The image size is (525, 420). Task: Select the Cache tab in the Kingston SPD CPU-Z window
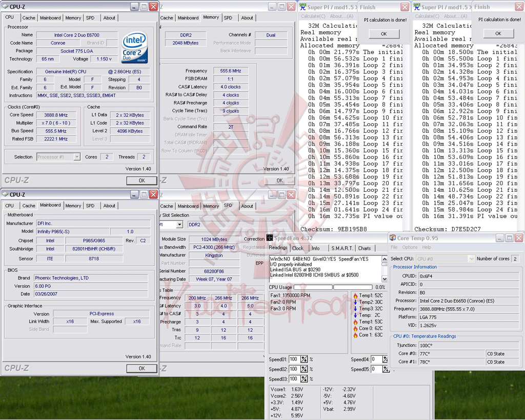click(167, 206)
